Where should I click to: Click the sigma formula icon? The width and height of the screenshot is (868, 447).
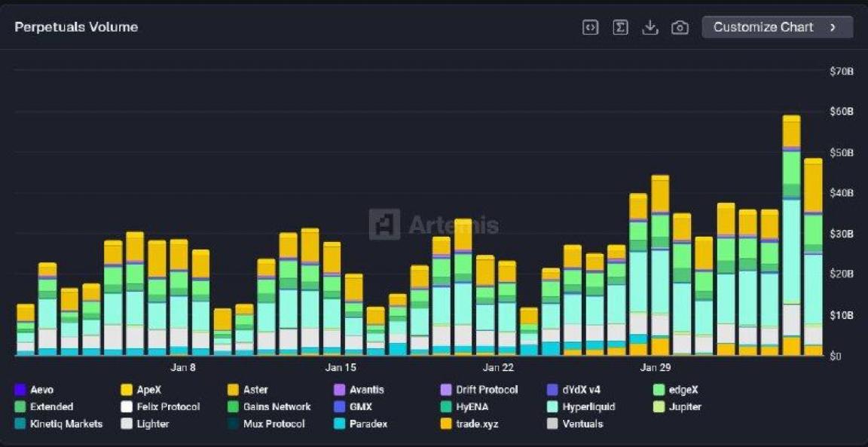pyautogui.click(x=620, y=27)
